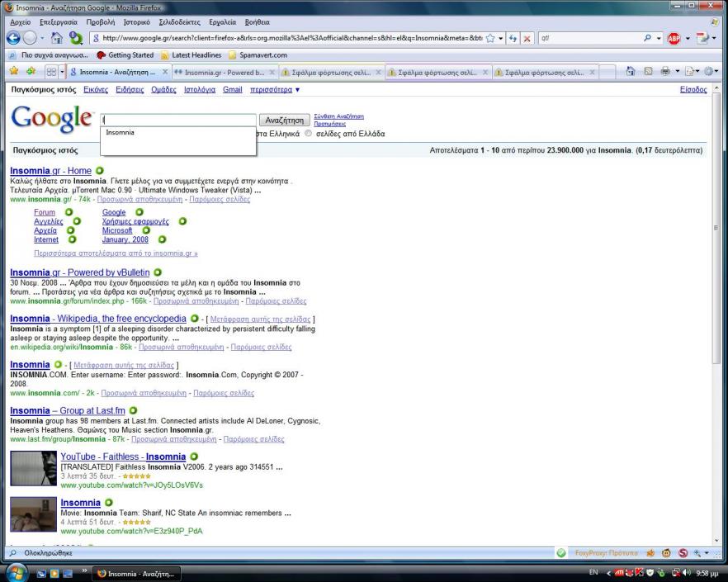Open the 'Getting Started' bookmark
This screenshot has width=728, height=582.
(x=125, y=54)
